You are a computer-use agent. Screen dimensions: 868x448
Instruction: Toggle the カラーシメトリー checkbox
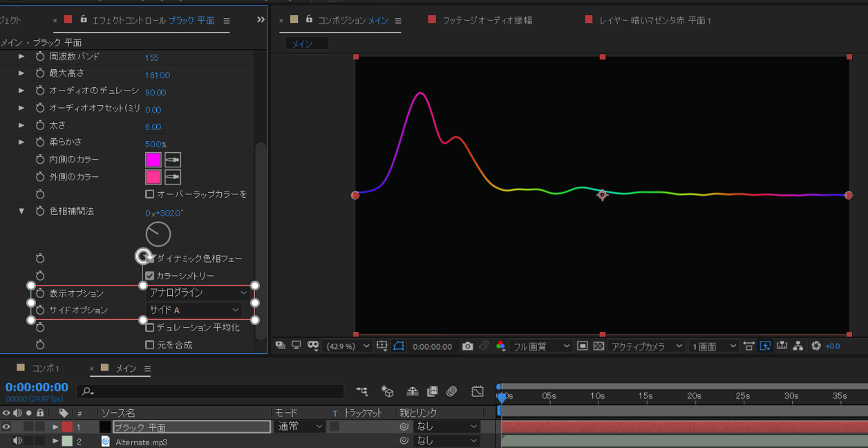click(150, 275)
